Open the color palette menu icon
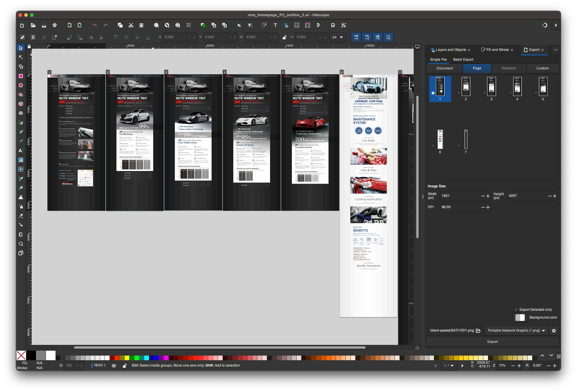Image resolution: width=577 pixels, height=392 pixels. 558,357
